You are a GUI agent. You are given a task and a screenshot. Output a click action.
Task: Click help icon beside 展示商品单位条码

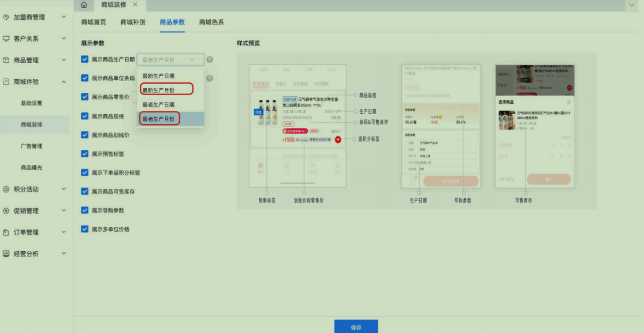[210, 78]
